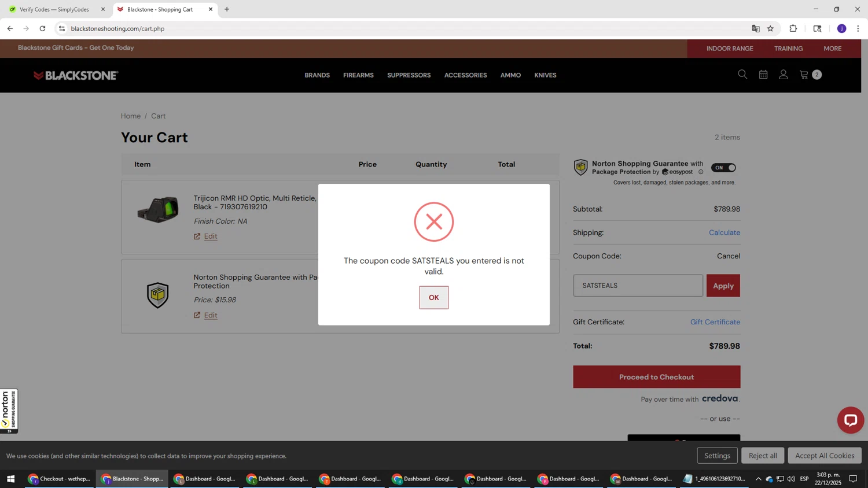Go back in browser history
868x488 pixels.
(x=10, y=28)
